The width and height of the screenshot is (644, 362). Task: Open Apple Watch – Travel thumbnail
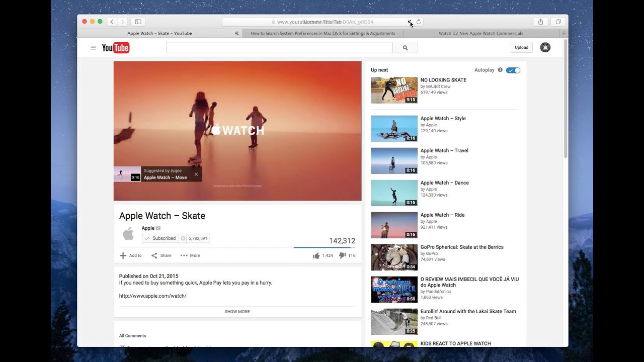tap(394, 160)
